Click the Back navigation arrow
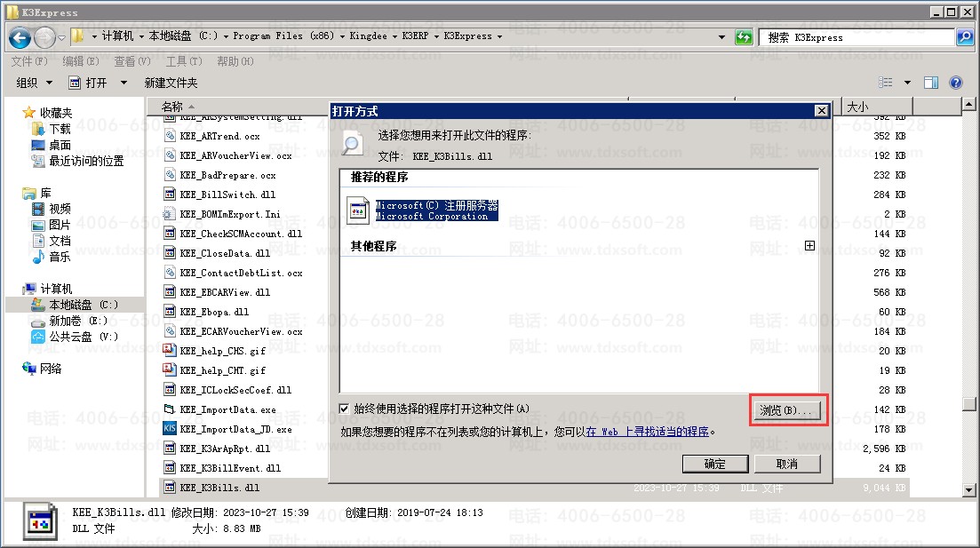 tap(20, 37)
